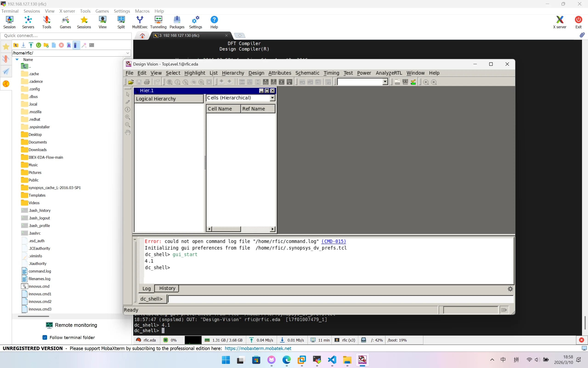
Task: Open the empty toolbar combo box dropdown
Action: coord(385,82)
